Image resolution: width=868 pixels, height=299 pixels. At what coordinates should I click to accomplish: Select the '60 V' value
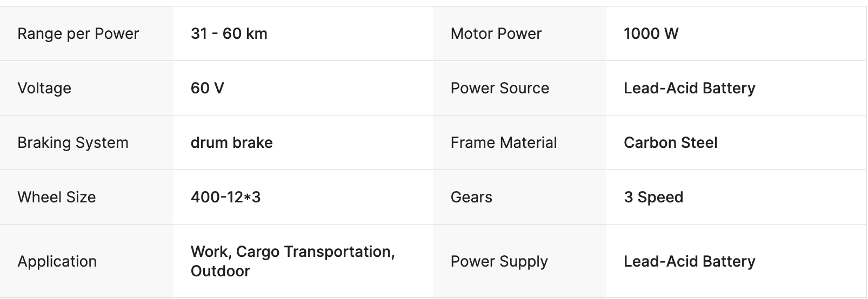207,88
